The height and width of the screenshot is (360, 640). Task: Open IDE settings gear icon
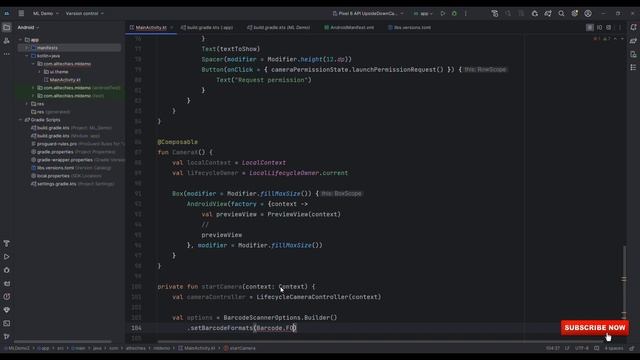coord(575,13)
